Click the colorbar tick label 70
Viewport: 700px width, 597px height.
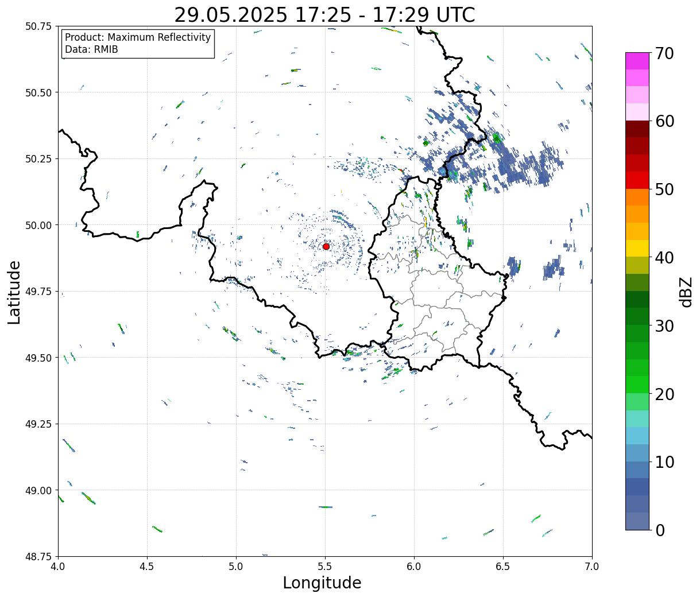point(664,53)
